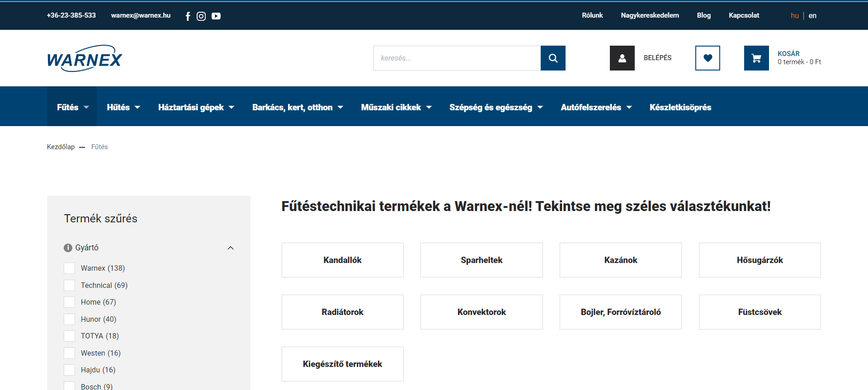This screenshot has width=868, height=390.
Task: Open the Kapcsolat page
Action: (x=744, y=15)
